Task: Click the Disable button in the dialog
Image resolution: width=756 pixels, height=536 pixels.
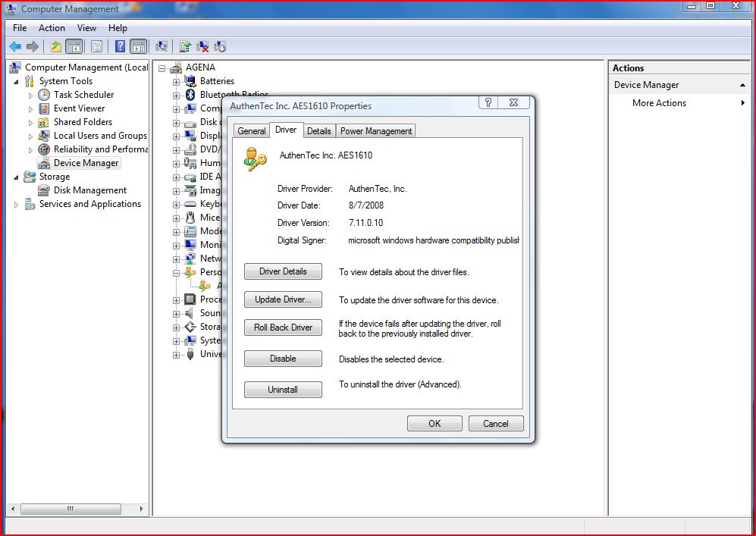Action: pyautogui.click(x=283, y=359)
